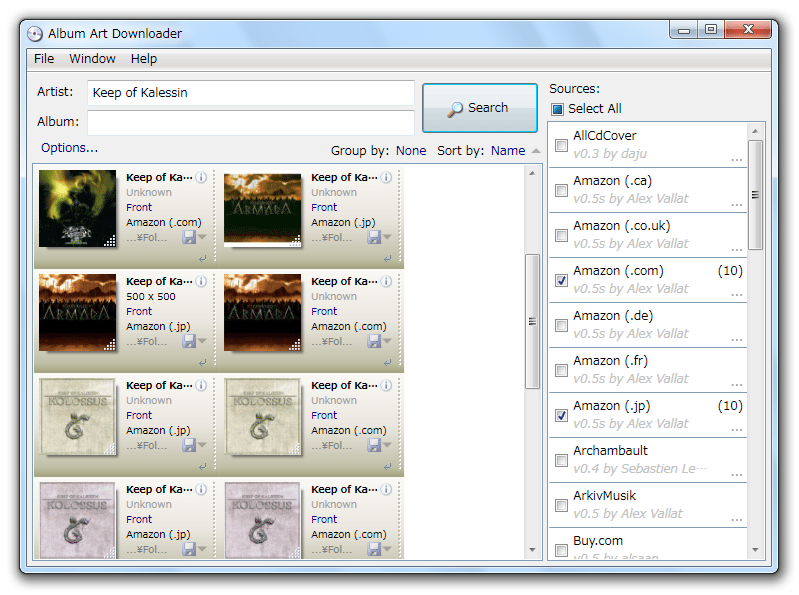Viewport: 799px width, 595px height.
Task: Save the pink Kolossus cover from Amazon (.jp)
Action: 189,549
